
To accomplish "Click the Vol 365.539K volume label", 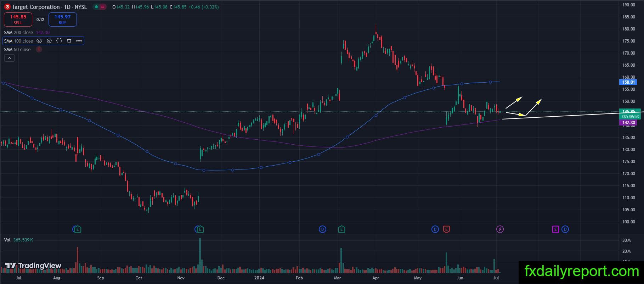I will (x=18, y=240).
